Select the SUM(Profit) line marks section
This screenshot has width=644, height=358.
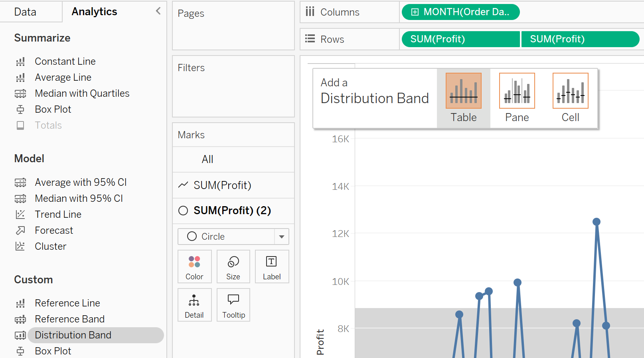pyautogui.click(x=222, y=185)
